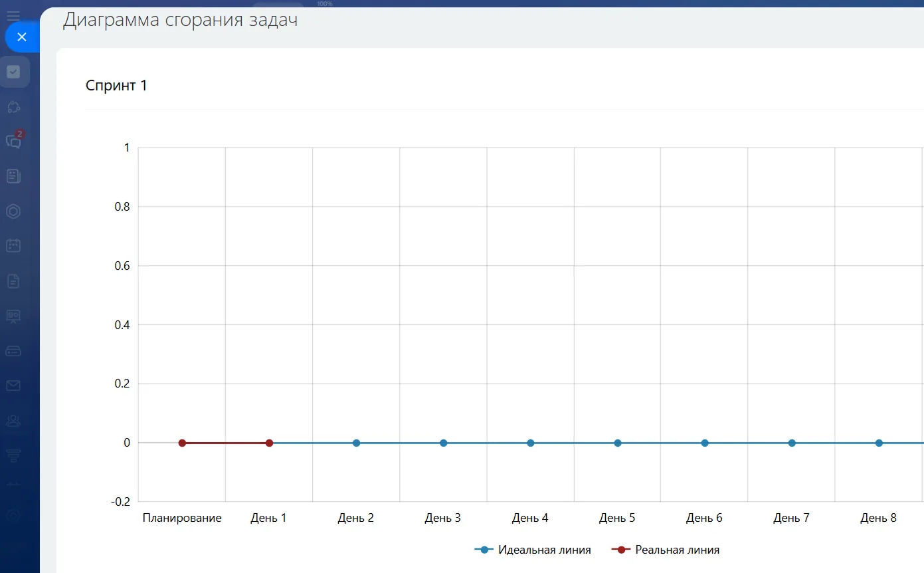
Task: Open the CRM funnel sidebar icon
Action: coord(13,455)
